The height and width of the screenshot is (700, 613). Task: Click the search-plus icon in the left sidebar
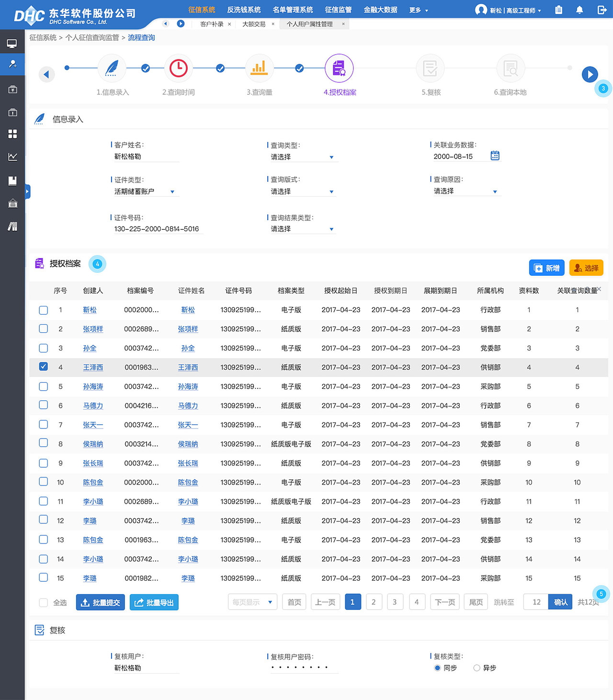tap(12, 64)
